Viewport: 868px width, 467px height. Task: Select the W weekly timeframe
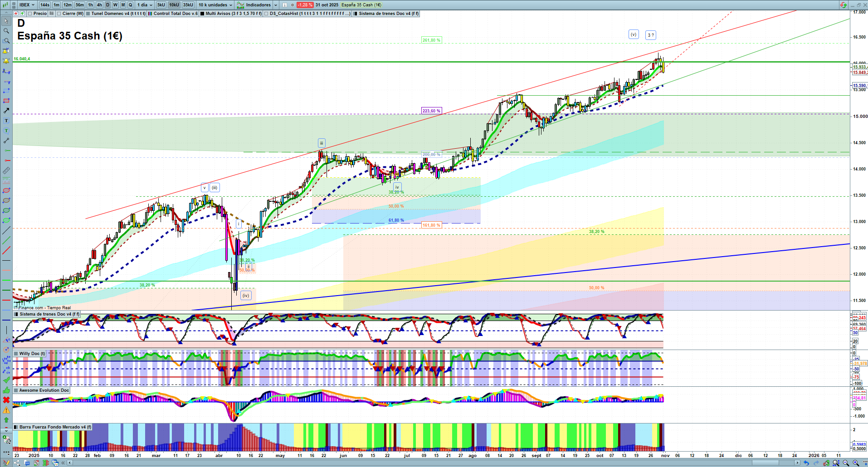pos(115,5)
